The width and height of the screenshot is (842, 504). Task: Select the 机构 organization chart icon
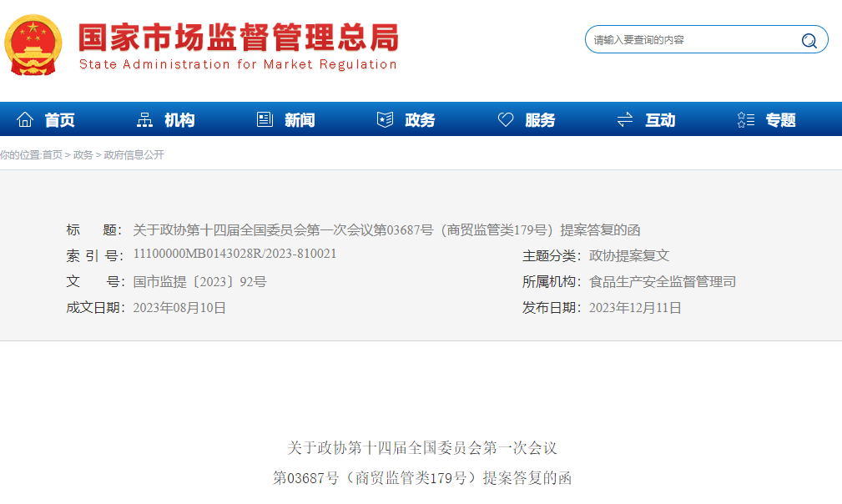146,118
